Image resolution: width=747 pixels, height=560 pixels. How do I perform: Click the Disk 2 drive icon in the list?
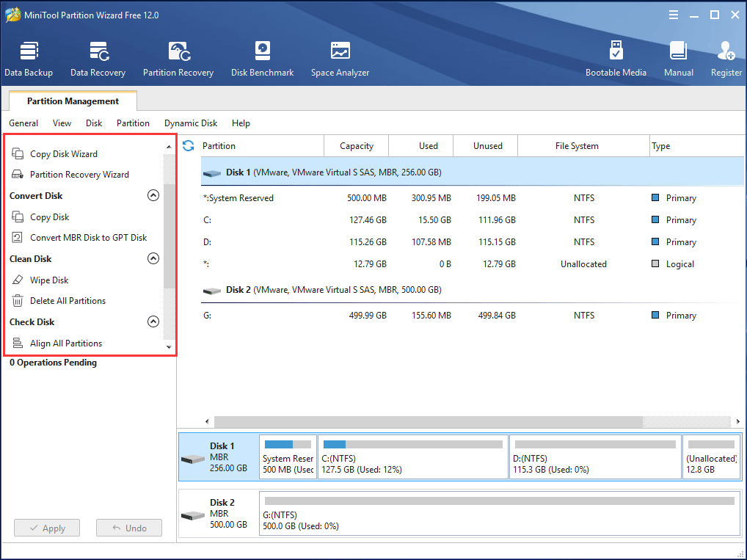pyautogui.click(x=212, y=291)
